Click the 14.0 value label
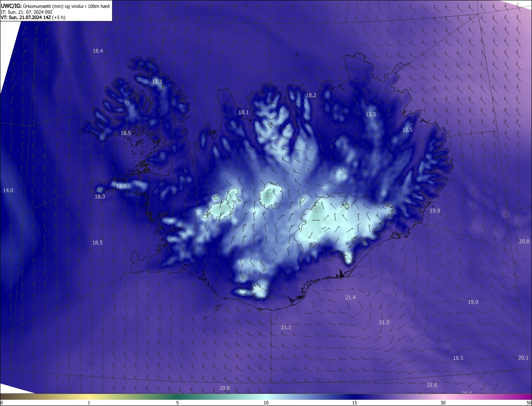532x406 pixels. (x=8, y=190)
